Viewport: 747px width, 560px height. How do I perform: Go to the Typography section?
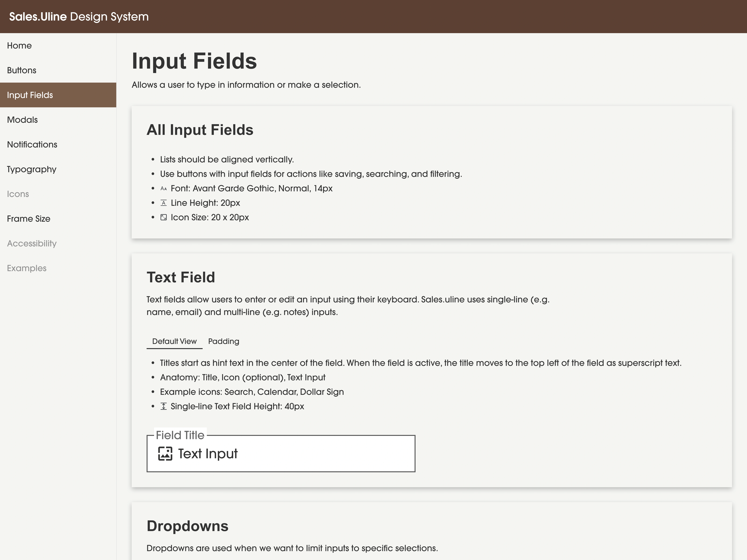point(31,169)
